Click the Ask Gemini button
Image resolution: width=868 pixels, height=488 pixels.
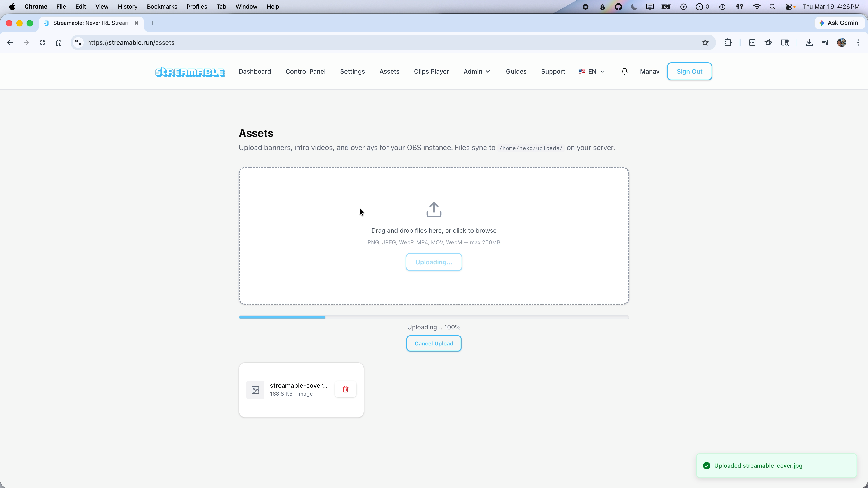[839, 23]
